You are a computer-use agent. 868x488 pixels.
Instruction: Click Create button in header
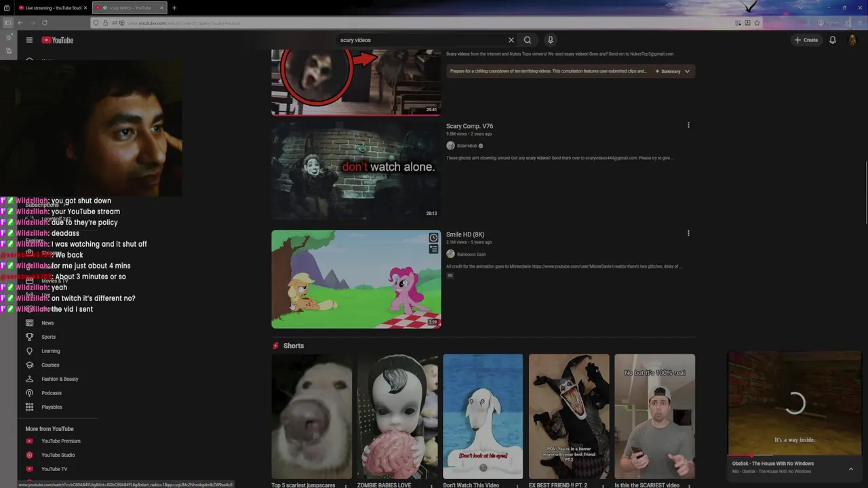tap(807, 40)
